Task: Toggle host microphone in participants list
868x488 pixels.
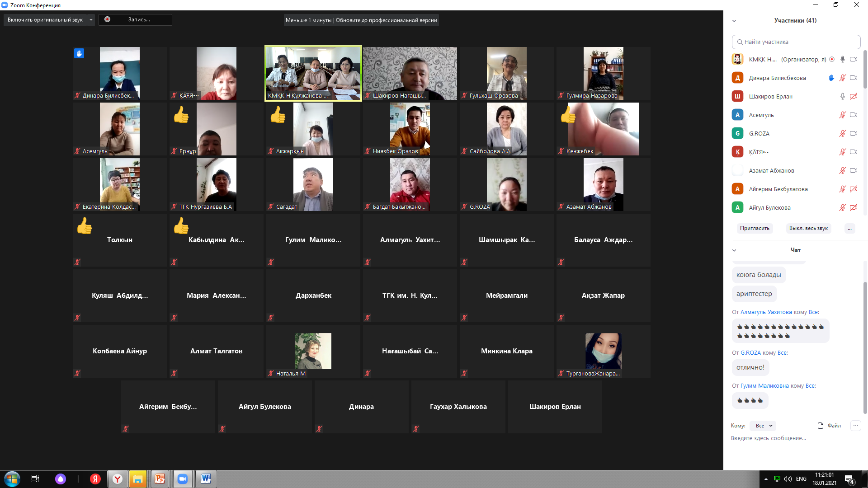Action: [x=842, y=59]
